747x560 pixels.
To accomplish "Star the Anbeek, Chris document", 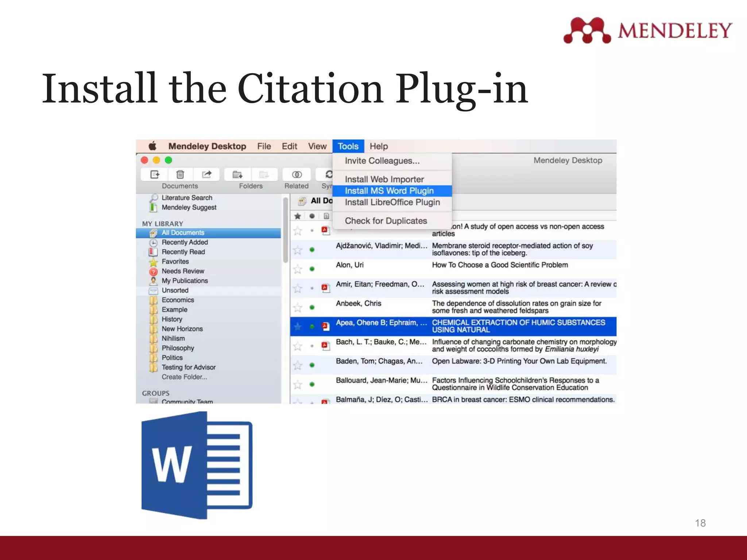I will pos(298,308).
